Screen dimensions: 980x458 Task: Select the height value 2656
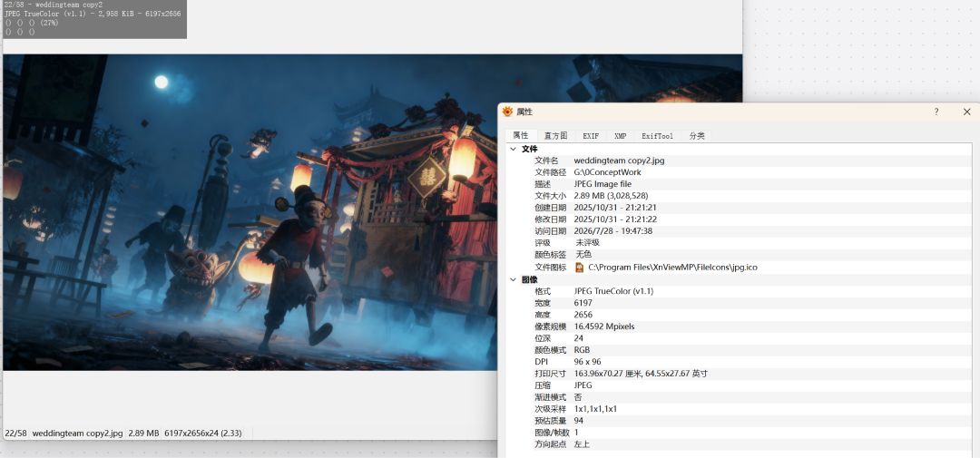click(x=583, y=315)
